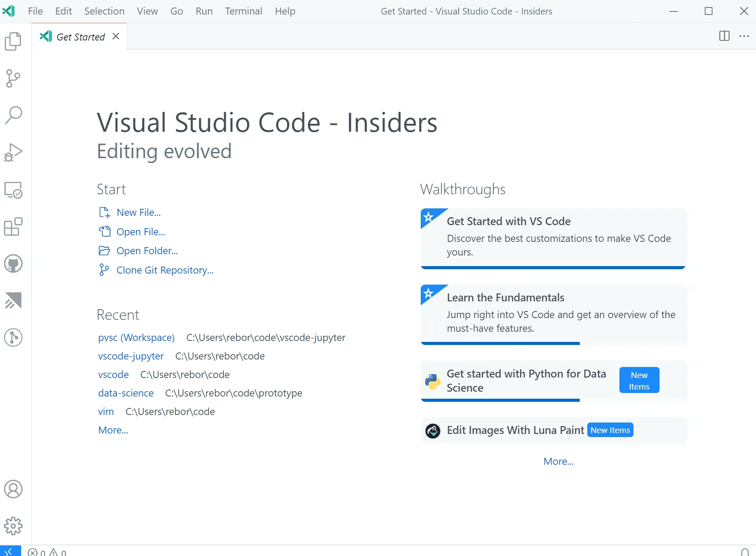
Task: Open the Extensions view
Action: (x=13, y=227)
